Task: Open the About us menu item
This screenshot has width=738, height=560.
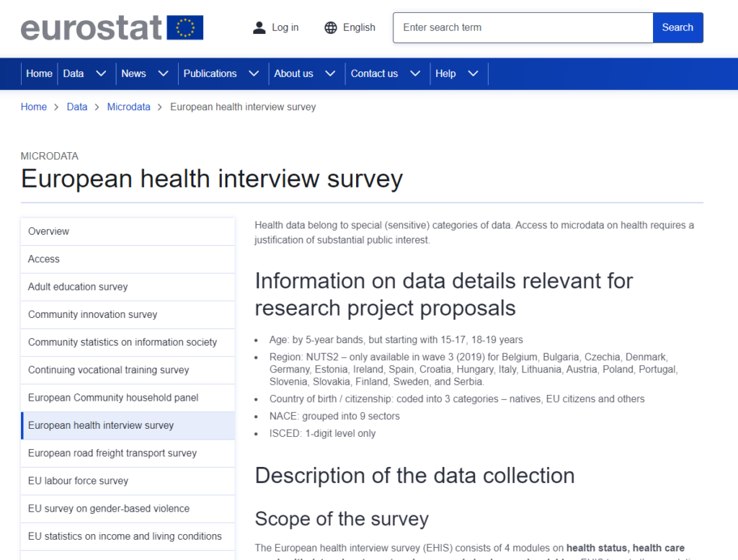Action: pyautogui.click(x=294, y=74)
